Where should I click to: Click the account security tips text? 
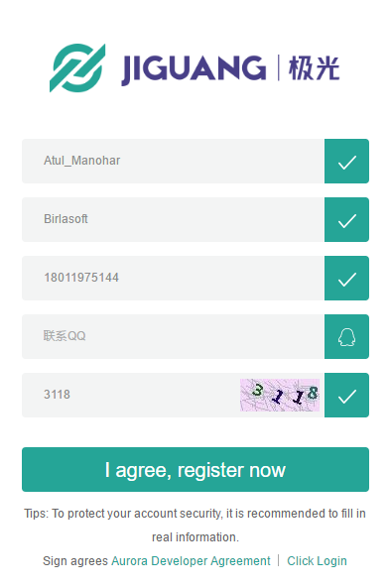point(195,525)
